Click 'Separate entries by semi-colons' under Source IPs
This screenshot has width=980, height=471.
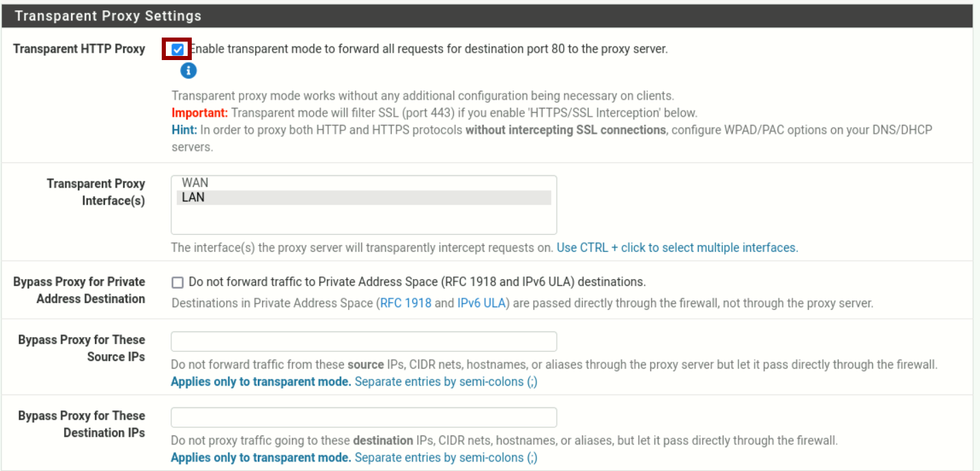coord(446,382)
